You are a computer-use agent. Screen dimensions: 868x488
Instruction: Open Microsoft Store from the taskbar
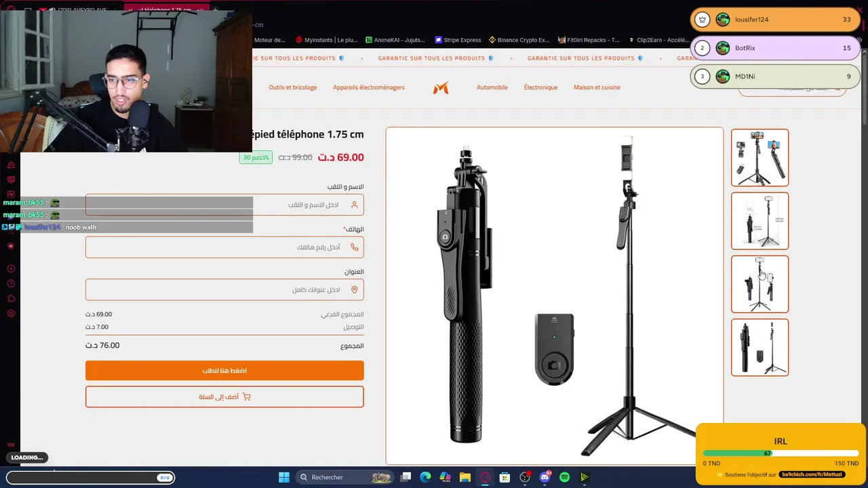505,477
